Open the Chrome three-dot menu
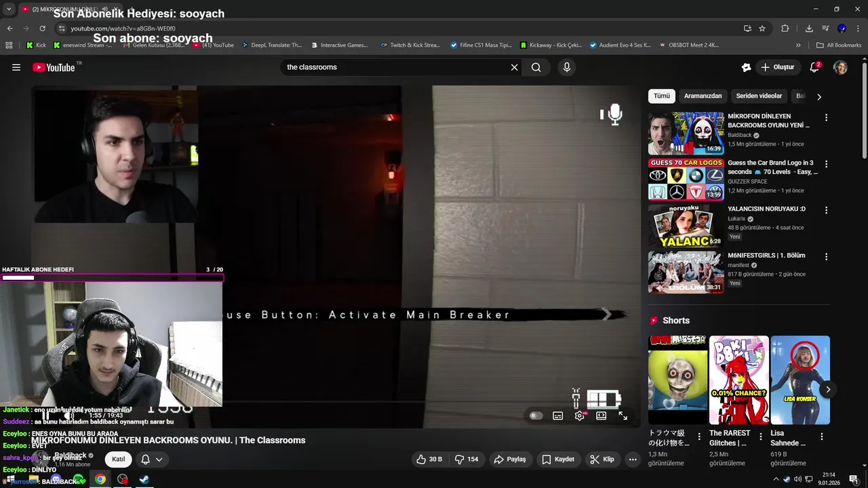 859,28
